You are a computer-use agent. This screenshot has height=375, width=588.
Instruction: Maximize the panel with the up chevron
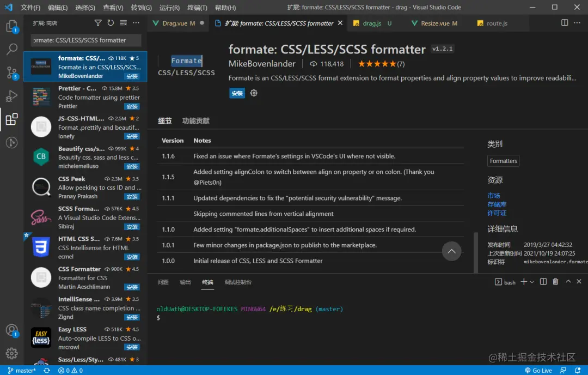[568, 282]
